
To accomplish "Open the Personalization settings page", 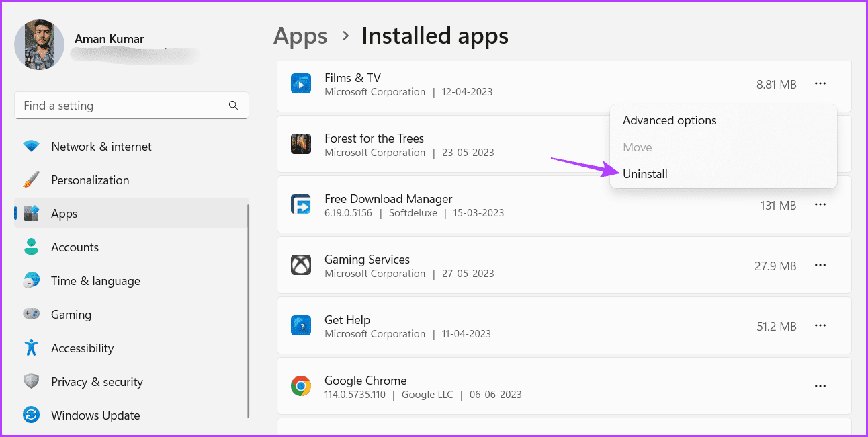I will [x=131, y=180].
